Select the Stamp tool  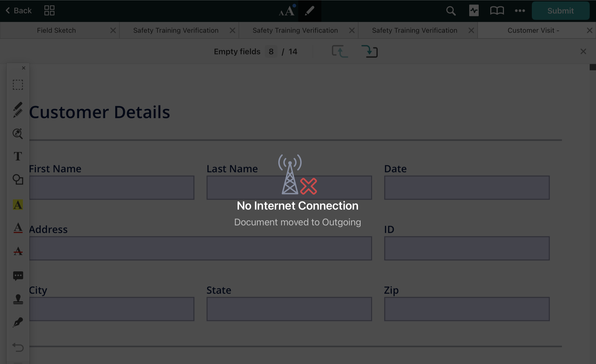click(18, 299)
